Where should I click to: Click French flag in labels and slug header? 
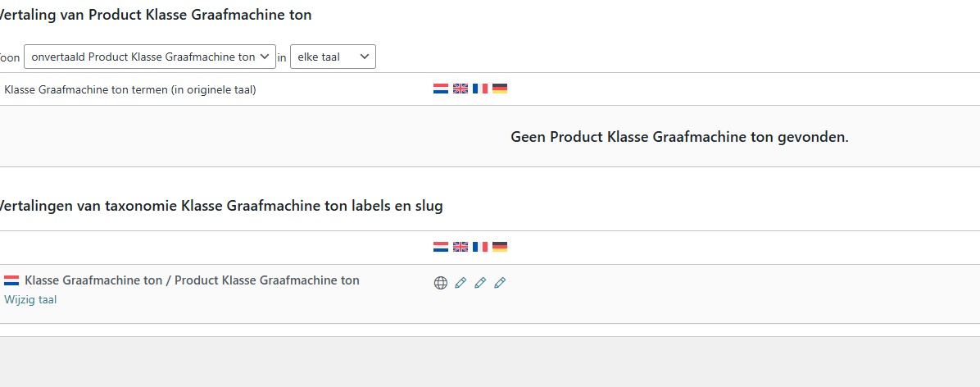pos(480,247)
